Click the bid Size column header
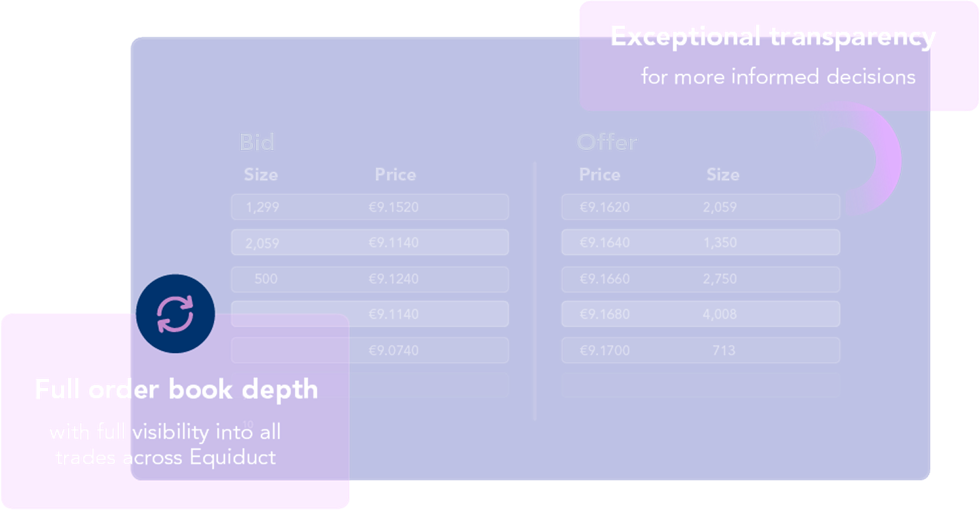 coord(261,175)
